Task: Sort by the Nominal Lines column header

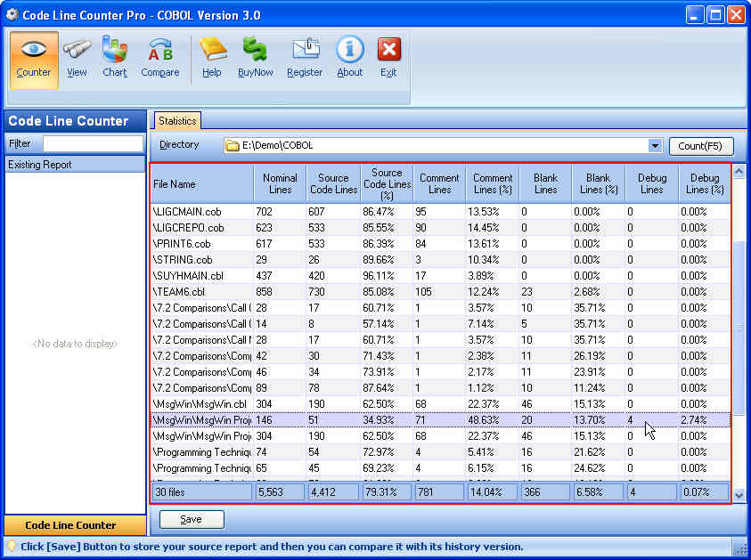Action: pyautogui.click(x=280, y=184)
